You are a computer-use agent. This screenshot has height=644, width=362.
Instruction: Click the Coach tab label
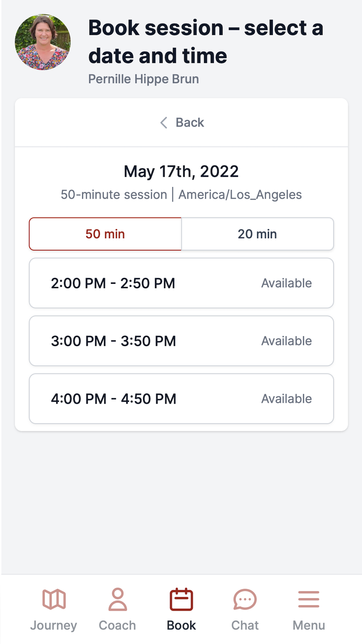pos(117,626)
